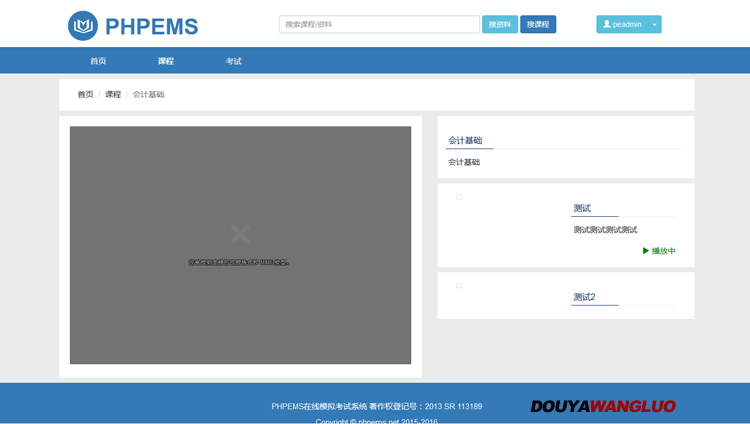Click the PHPEMS logo icon
Viewport: 750px width, 424px height.
83,26
